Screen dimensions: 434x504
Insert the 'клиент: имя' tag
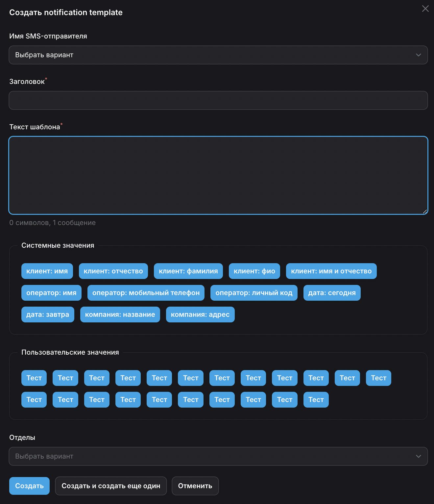pos(47,271)
